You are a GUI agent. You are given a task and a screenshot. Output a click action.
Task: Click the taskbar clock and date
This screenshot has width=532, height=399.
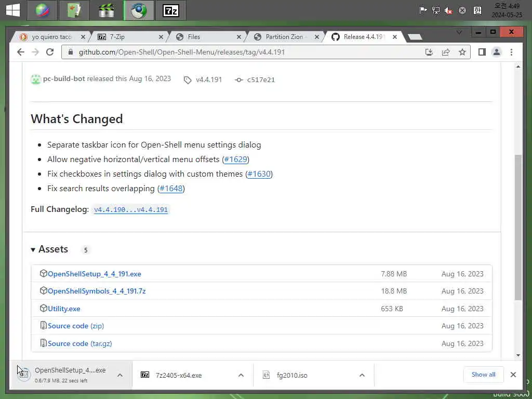pos(507,10)
